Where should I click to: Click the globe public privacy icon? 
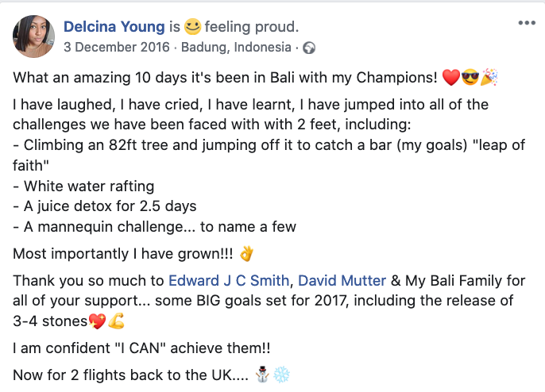point(308,48)
